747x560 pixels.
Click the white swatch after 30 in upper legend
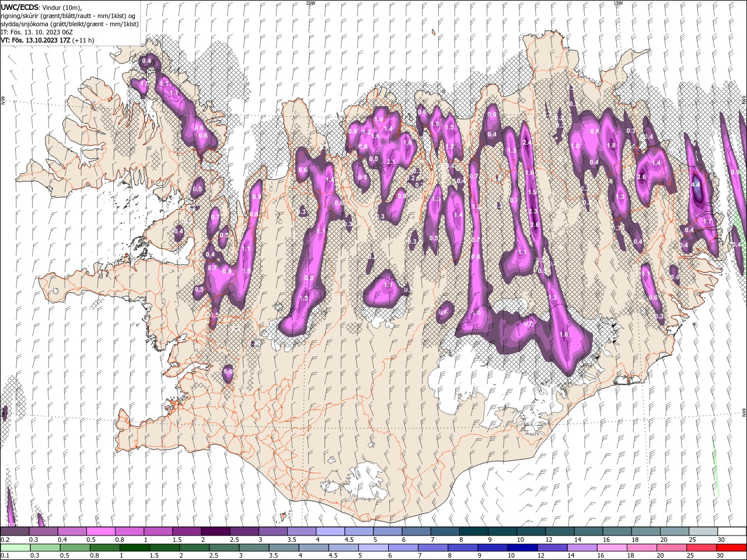click(732, 531)
